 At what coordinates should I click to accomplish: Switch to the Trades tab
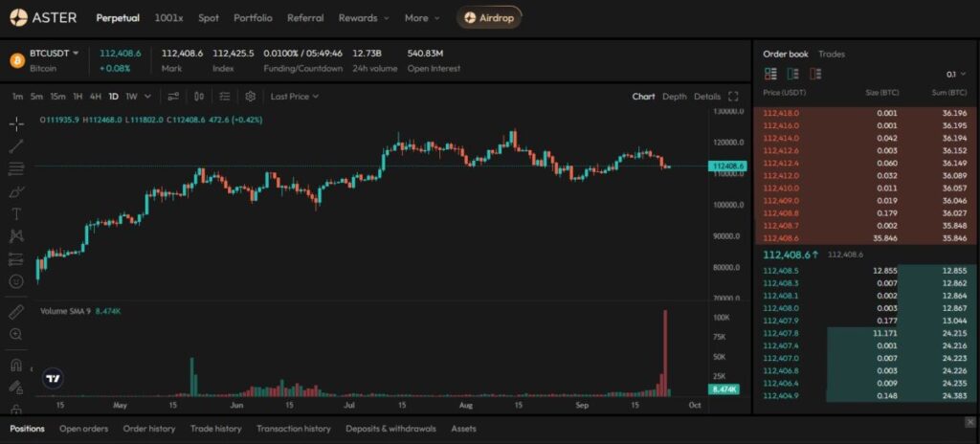click(x=831, y=55)
